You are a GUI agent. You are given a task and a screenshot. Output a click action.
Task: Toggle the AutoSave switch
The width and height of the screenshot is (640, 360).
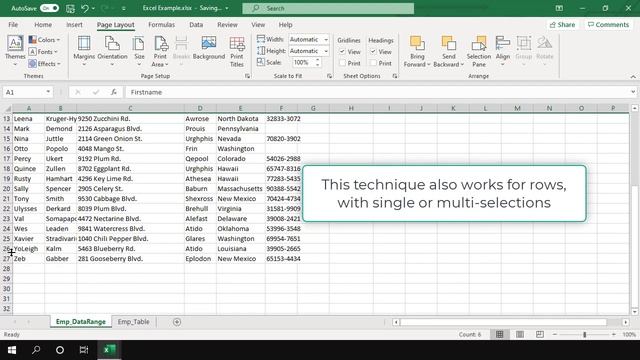coord(49,8)
